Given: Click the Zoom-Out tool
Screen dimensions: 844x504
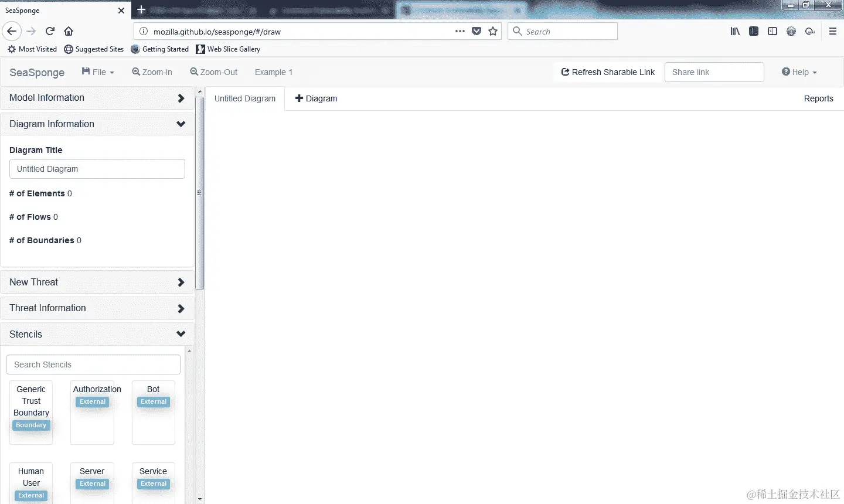Looking at the screenshot, I should coord(214,72).
